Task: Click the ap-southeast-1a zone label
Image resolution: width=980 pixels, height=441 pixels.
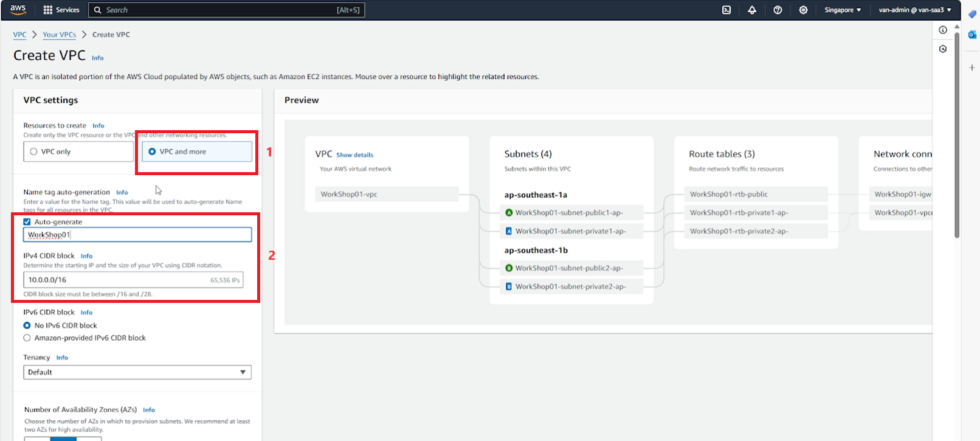Action: coord(536,195)
